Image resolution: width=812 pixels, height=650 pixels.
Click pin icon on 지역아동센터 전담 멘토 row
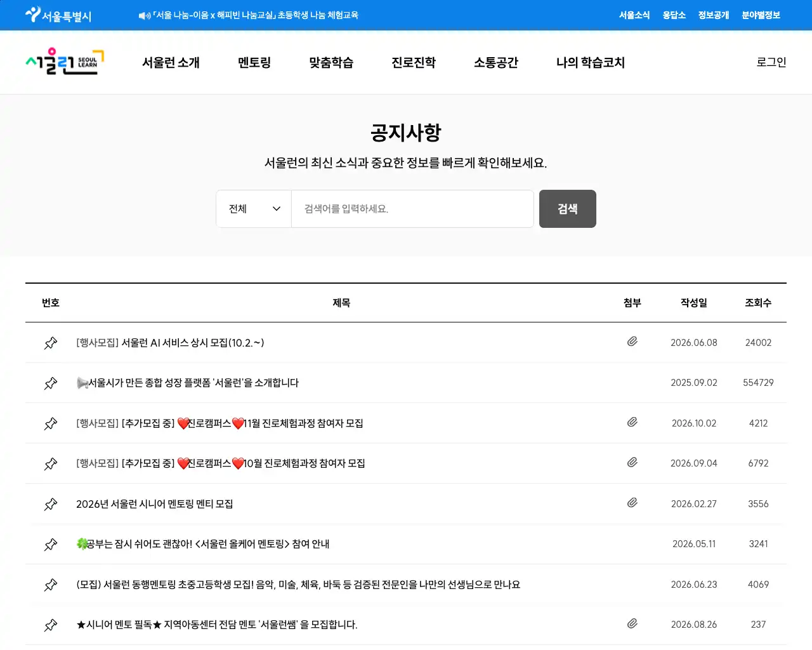(51, 625)
